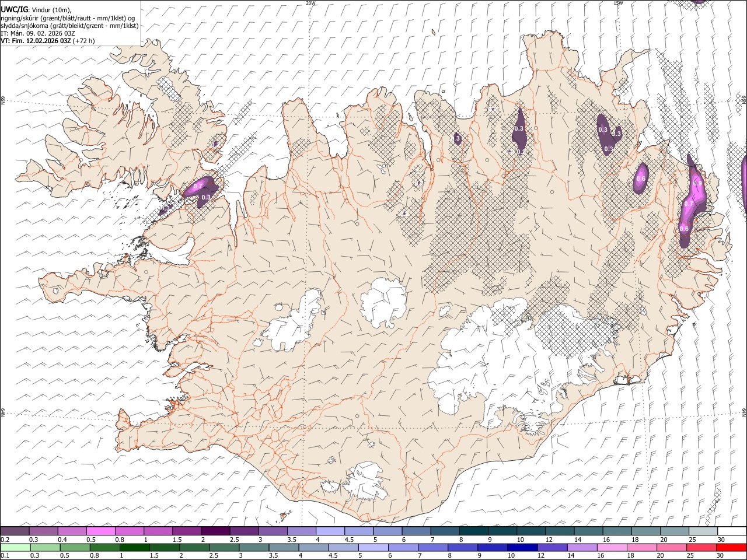Click the '64N' latitude label on right edge
This screenshot has height=560, width=747.
click(744, 411)
